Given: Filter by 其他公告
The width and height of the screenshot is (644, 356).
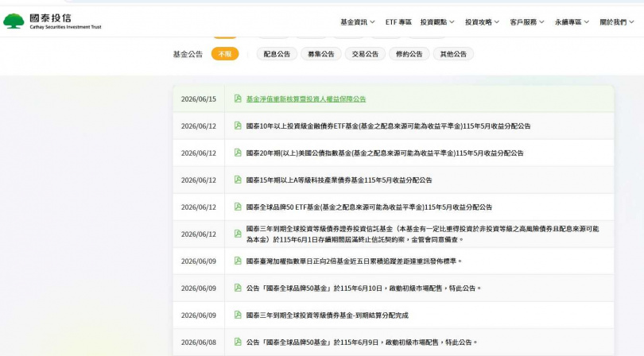Looking at the screenshot, I should tap(453, 54).
